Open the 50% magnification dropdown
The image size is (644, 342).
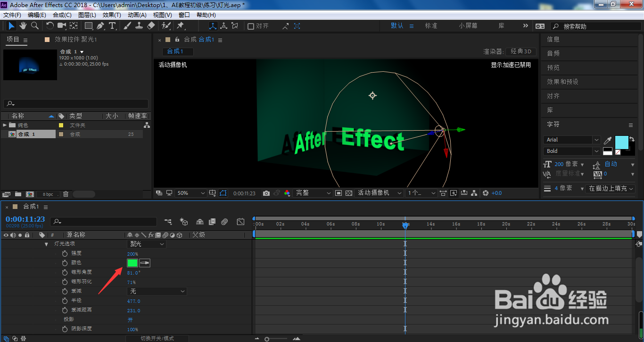tap(191, 193)
